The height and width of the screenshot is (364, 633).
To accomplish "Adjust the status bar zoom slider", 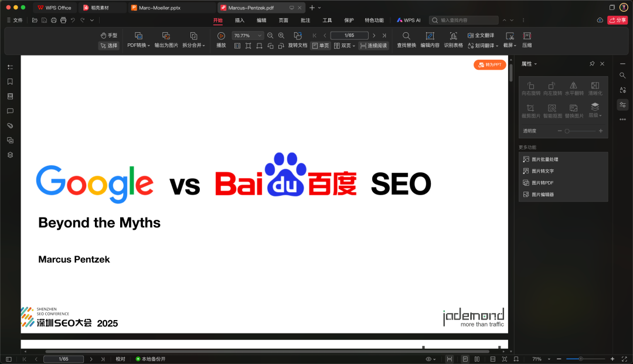I will 585,359.
